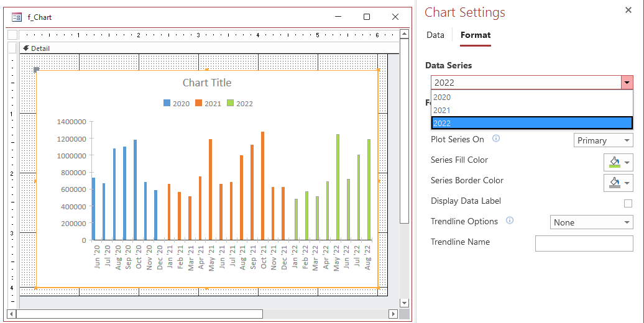
Task: Close the Chart Settings pane
Action: 628,10
